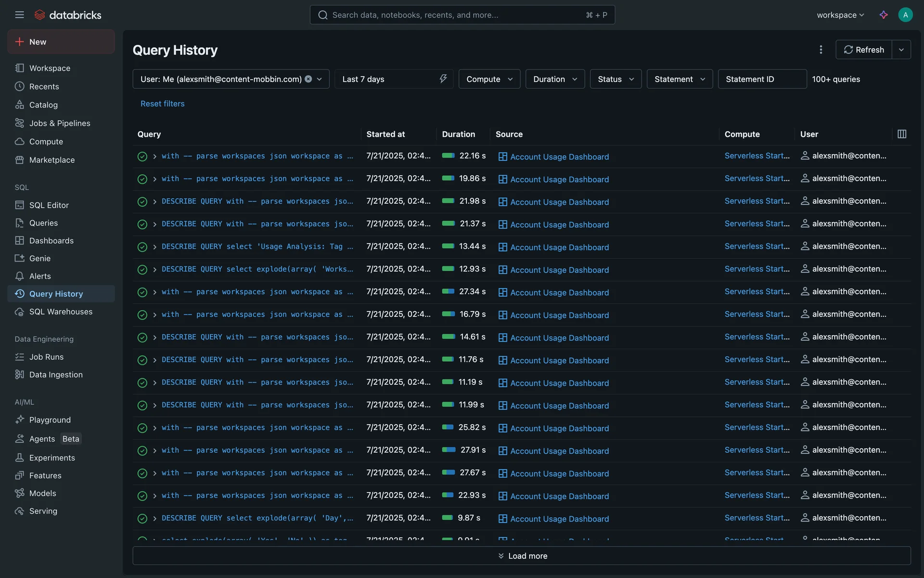Click the user avatar A icon
Image resolution: width=924 pixels, height=578 pixels.
pos(905,15)
